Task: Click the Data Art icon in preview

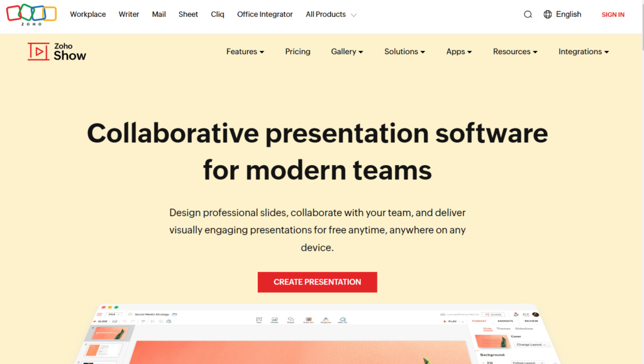Action: (x=308, y=320)
